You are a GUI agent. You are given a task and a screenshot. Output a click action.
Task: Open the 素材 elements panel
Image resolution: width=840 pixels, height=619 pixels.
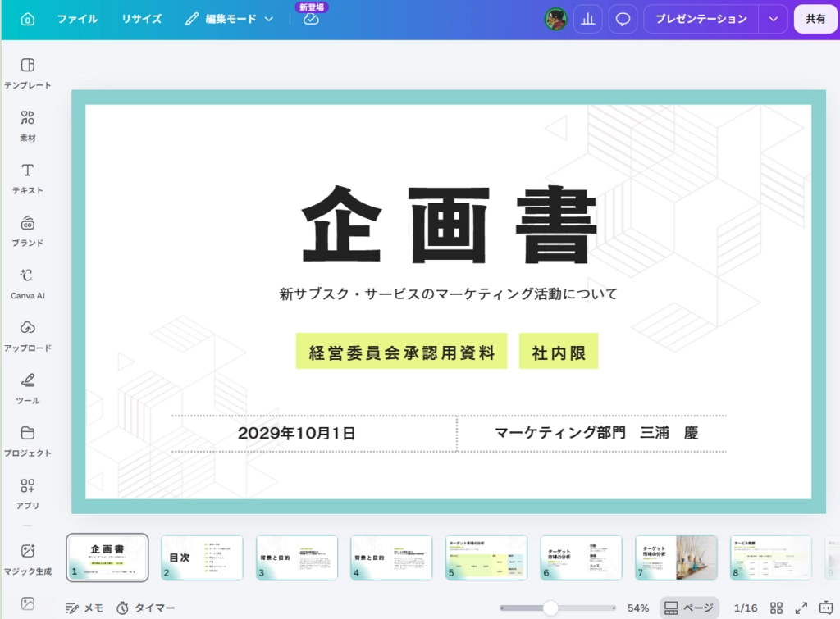click(28, 125)
